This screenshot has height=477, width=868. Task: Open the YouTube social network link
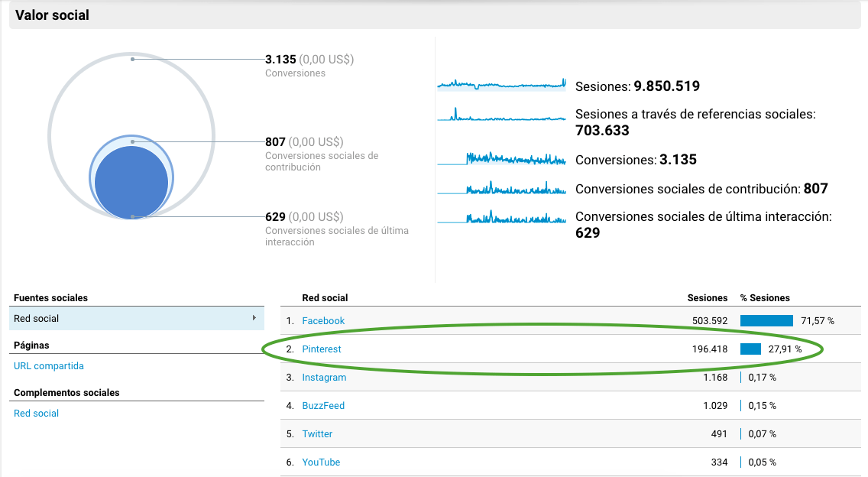pos(321,462)
